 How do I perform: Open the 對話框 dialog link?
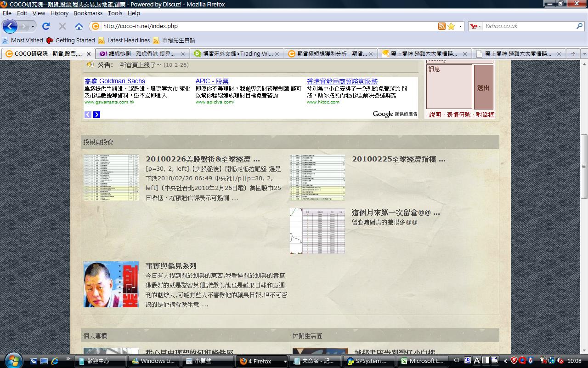pos(485,115)
